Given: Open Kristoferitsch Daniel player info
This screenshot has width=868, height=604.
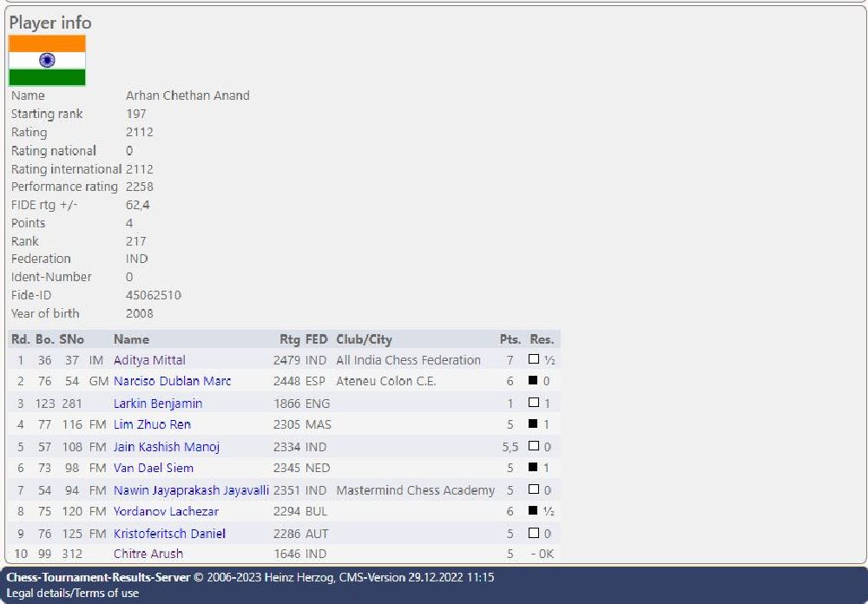Looking at the screenshot, I should click(169, 534).
